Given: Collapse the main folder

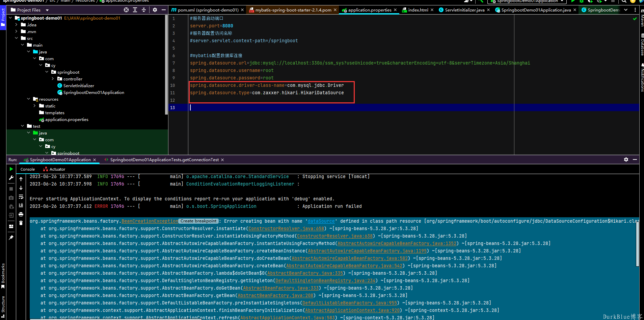Looking at the screenshot, I should pos(22,45).
